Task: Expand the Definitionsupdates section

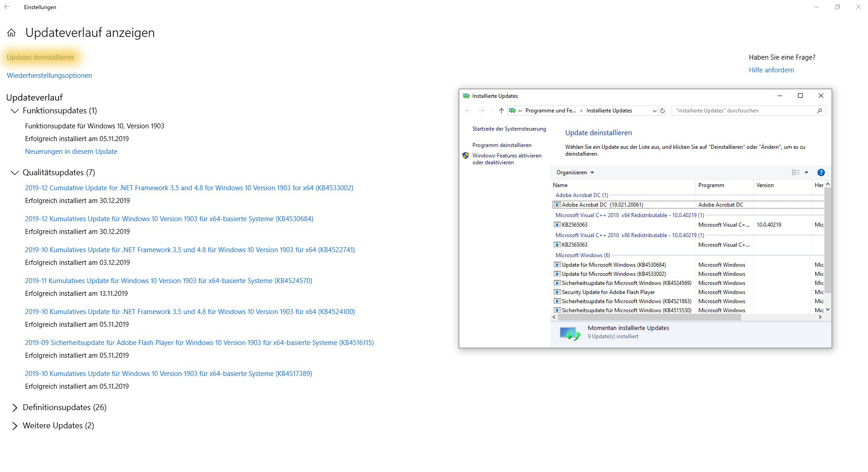Action: pos(15,407)
